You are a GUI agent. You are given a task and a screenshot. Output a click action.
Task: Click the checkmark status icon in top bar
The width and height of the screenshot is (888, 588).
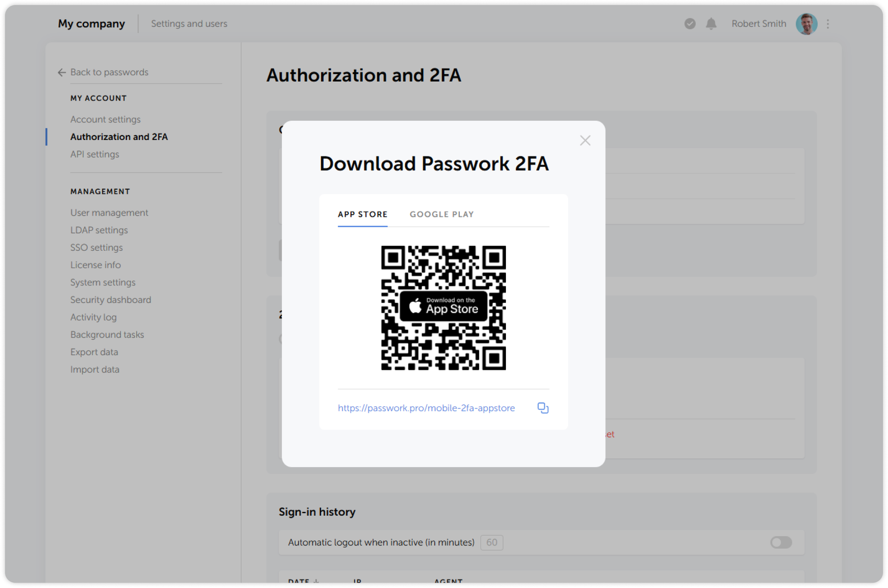coord(689,24)
